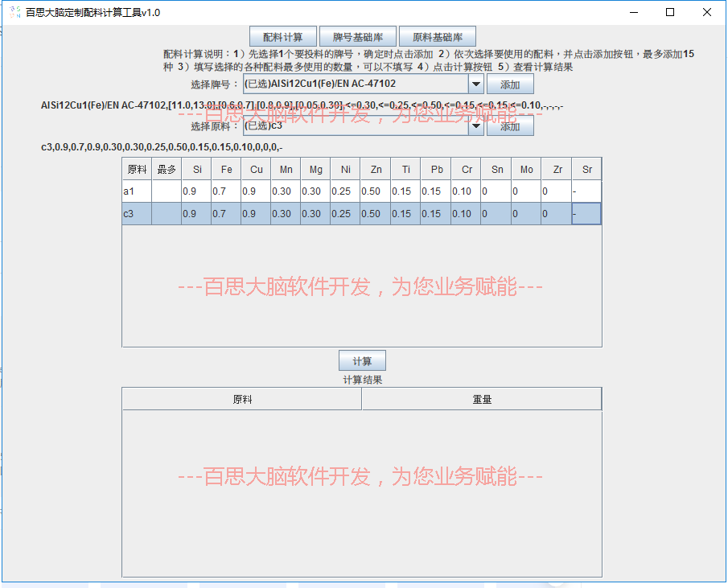
Task: Click 添加 button next to 选择牌号
Action: [510, 84]
